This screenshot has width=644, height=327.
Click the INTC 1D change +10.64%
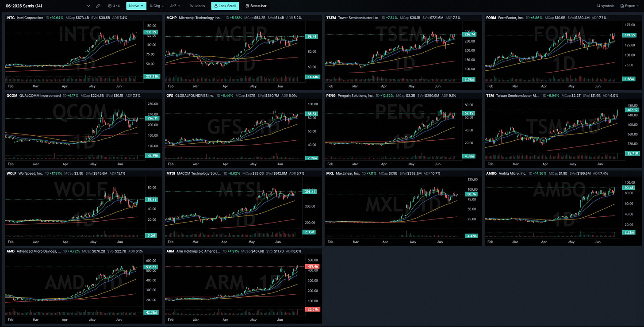tap(54, 17)
